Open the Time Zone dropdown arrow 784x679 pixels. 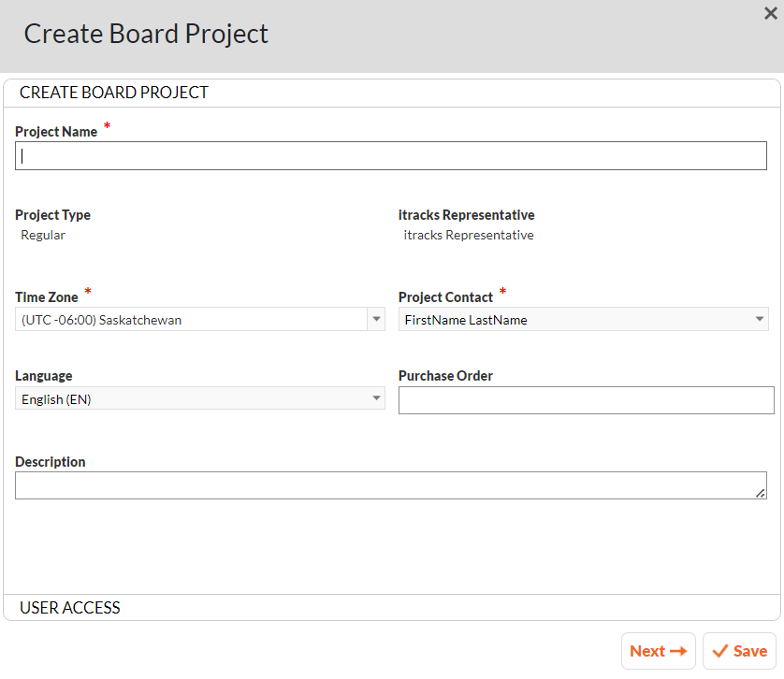pyautogui.click(x=376, y=319)
